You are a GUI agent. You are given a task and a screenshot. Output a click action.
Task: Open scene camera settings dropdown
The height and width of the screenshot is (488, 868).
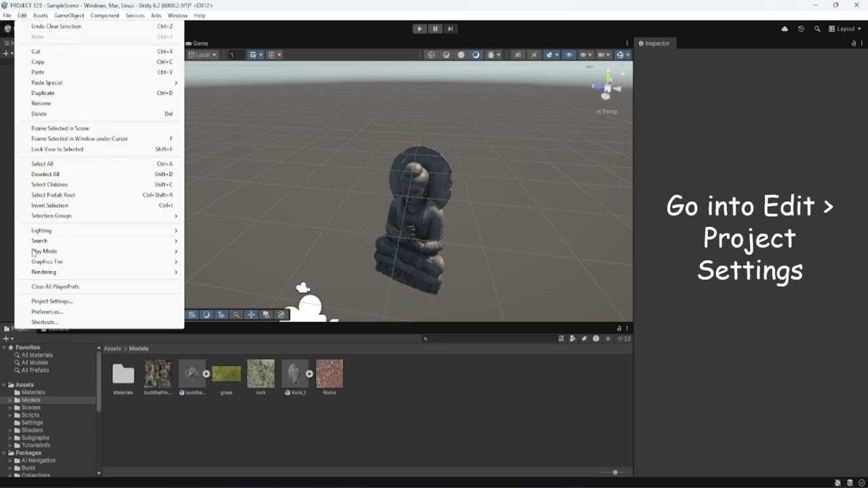point(602,55)
